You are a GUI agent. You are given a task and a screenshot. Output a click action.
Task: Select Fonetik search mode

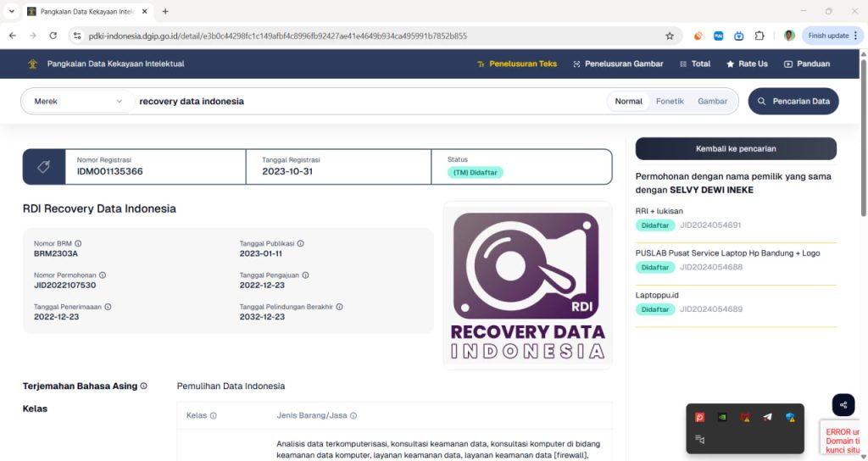click(x=670, y=102)
